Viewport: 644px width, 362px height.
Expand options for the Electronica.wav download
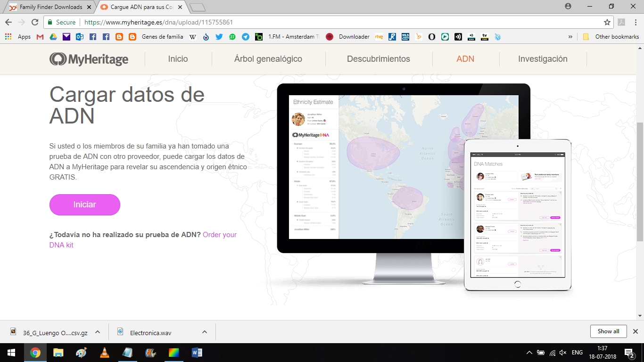pos(204,331)
